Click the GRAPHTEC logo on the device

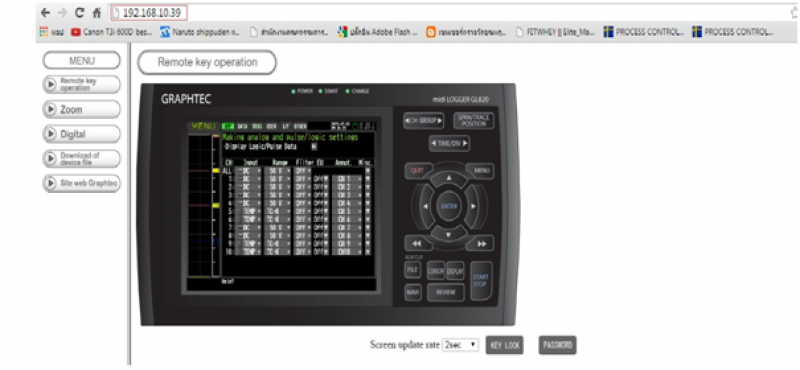tap(186, 99)
